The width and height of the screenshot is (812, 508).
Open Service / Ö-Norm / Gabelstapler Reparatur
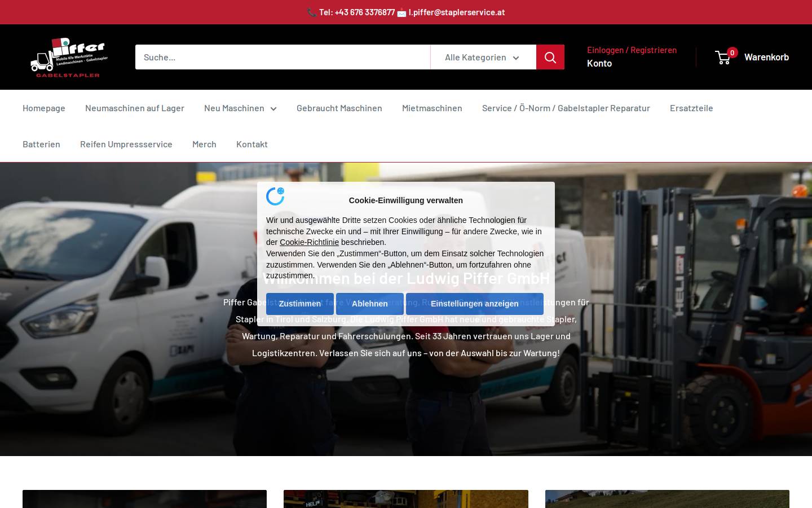566,108
